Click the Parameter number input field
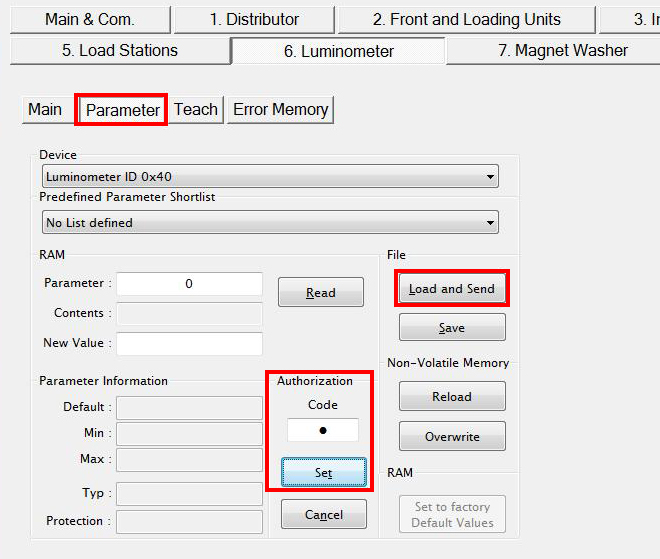The image size is (660, 559). pos(189,284)
